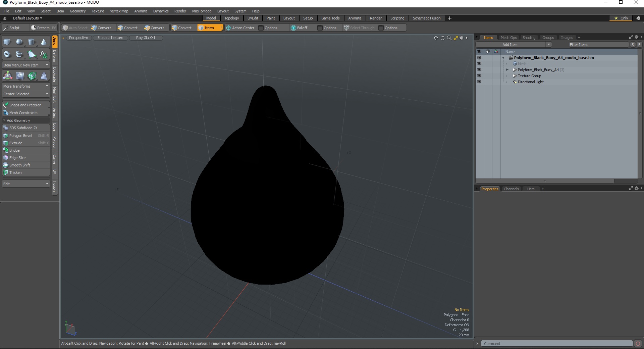
Task: Collapse the Add Geometry section
Action: click(4, 120)
